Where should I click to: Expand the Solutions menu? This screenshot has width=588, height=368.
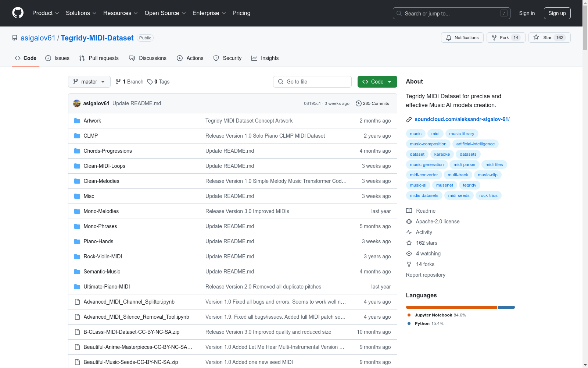pyautogui.click(x=81, y=13)
